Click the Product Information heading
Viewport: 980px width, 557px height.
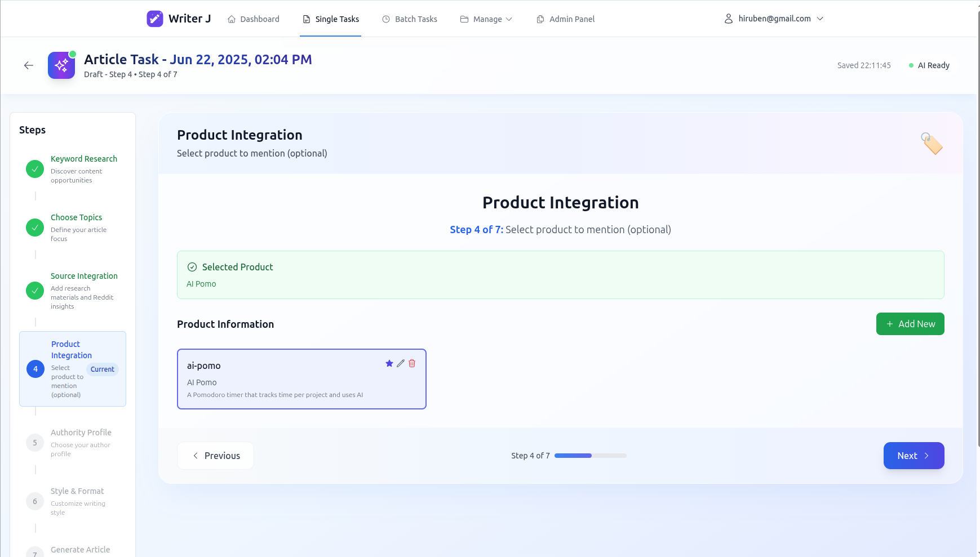pyautogui.click(x=225, y=324)
